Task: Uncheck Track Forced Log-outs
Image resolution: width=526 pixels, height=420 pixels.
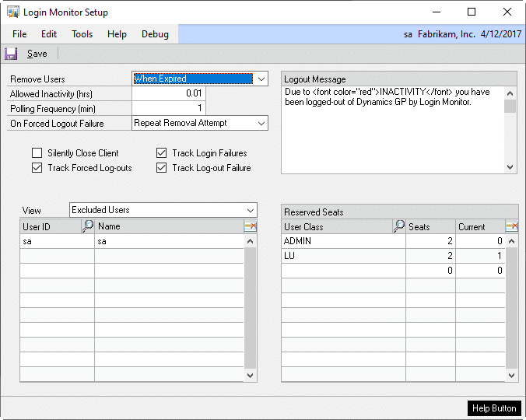Action: pos(37,168)
